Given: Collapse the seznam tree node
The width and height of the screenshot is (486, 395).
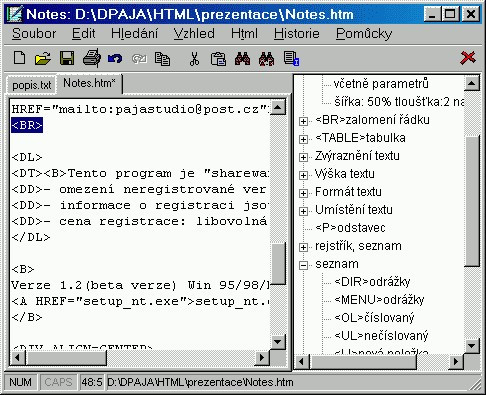Looking at the screenshot, I should (303, 265).
